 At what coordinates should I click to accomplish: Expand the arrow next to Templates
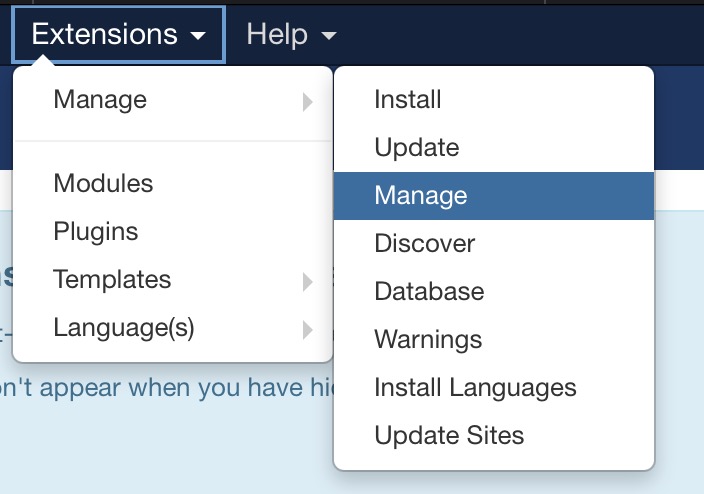(x=308, y=282)
